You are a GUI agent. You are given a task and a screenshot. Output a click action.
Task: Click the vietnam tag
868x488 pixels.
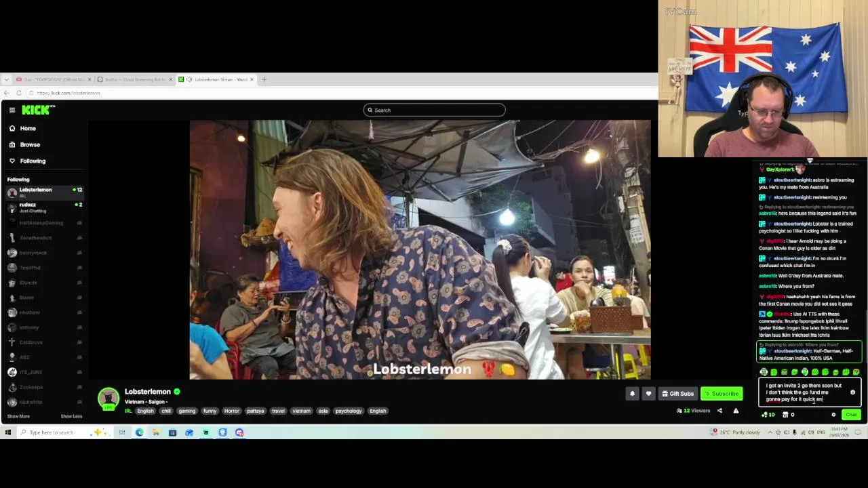(302, 411)
